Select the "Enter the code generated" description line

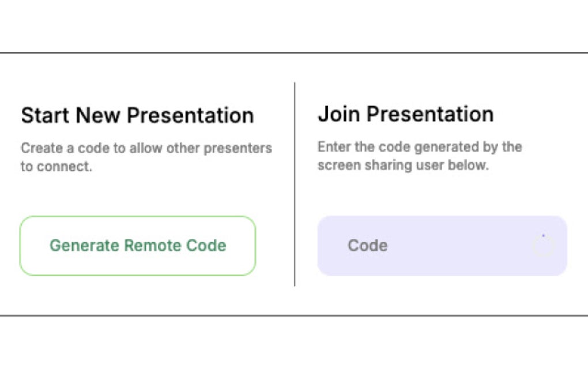pyautogui.click(x=419, y=147)
